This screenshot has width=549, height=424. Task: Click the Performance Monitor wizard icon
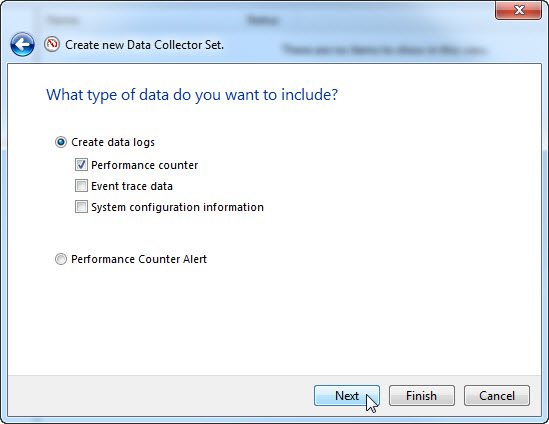(52, 44)
